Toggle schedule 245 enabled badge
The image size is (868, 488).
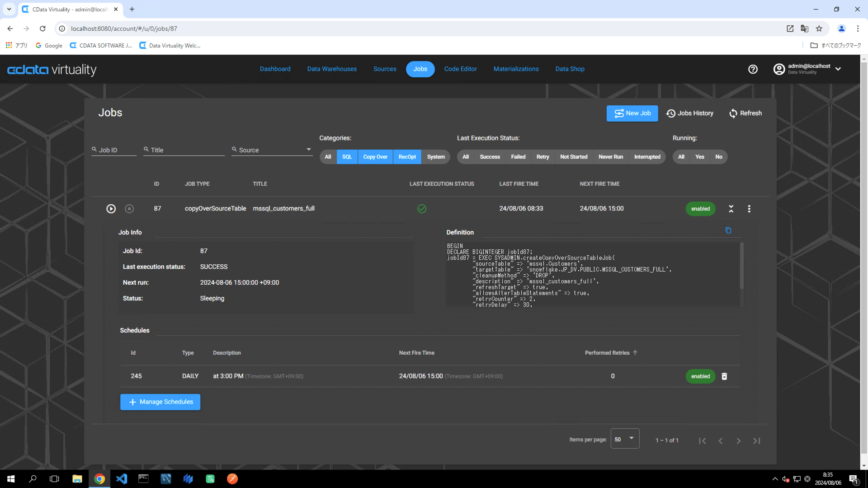tap(700, 376)
